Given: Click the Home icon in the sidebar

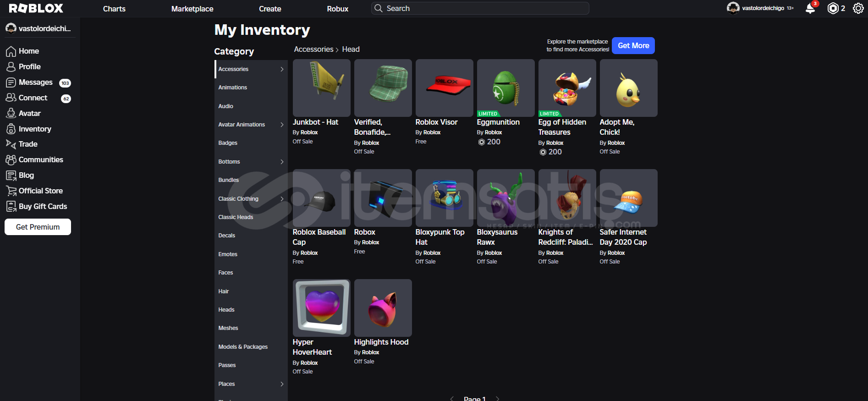Looking at the screenshot, I should (x=11, y=51).
